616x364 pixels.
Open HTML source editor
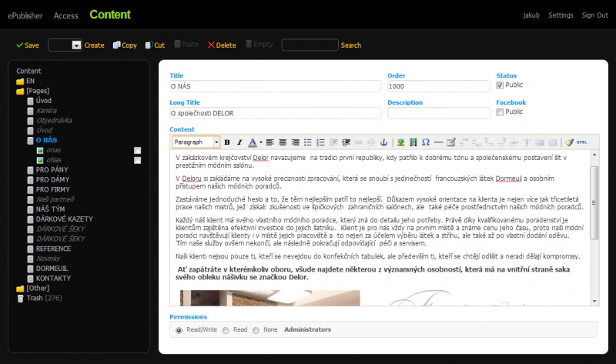[581, 142]
